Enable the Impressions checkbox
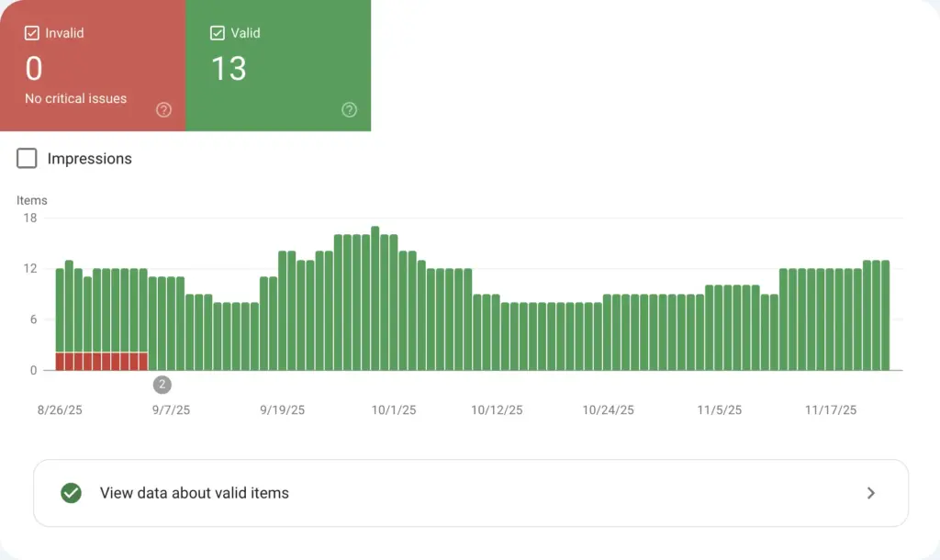940x560 pixels. pos(27,158)
